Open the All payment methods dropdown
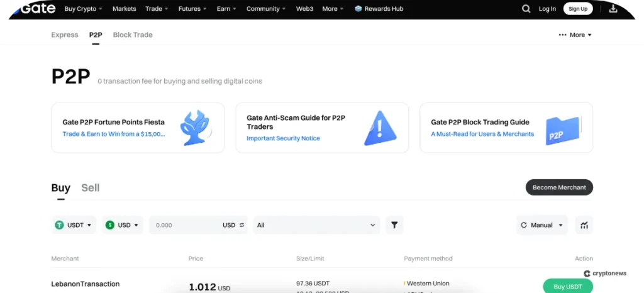Viewport: 644px width, 293px height. [x=317, y=225]
